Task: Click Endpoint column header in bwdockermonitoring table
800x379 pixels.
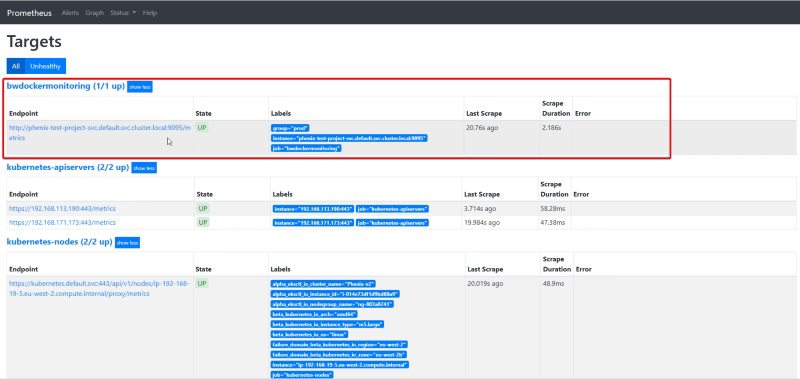Action: click(23, 114)
